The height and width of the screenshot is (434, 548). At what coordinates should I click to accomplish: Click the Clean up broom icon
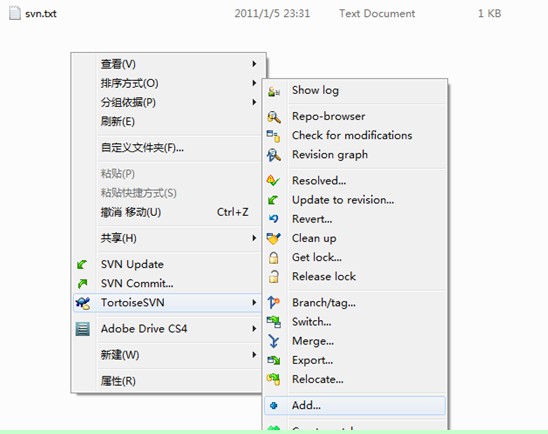tap(274, 238)
